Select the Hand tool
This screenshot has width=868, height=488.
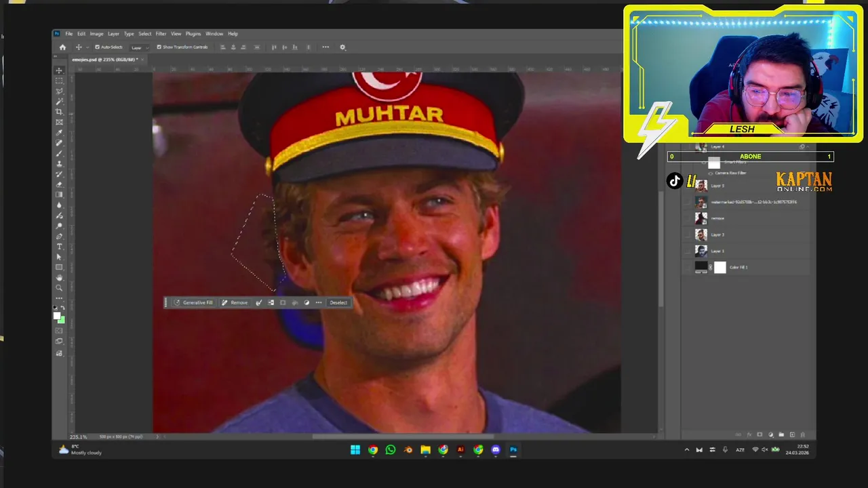click(59, 278)
